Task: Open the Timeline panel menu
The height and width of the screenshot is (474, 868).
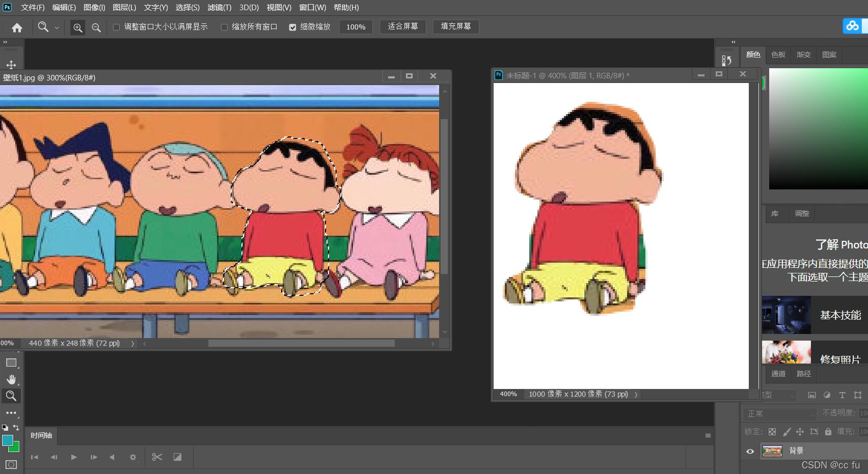Action: pyautogui.click(x=708, y=435)
